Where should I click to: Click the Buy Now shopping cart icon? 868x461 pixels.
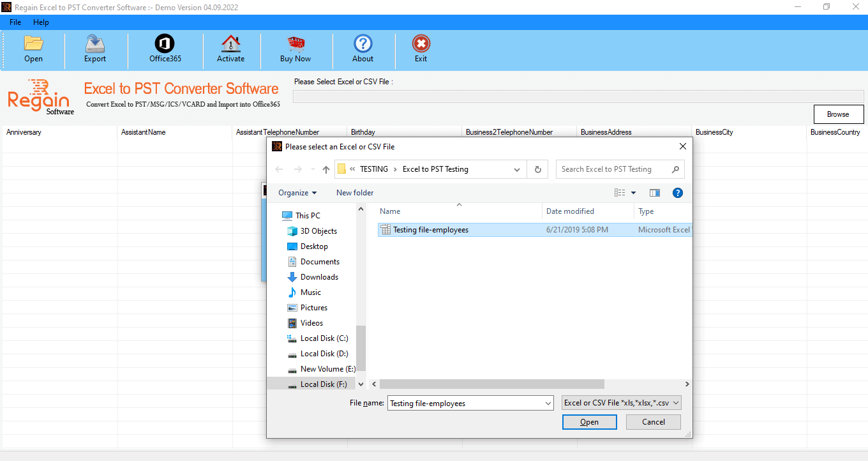(x=295, y=49)
